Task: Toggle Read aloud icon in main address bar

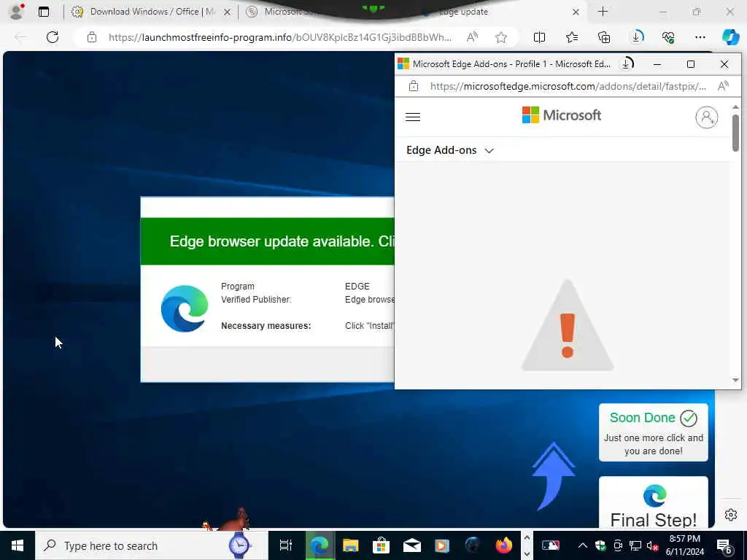Action: (472, 37)
